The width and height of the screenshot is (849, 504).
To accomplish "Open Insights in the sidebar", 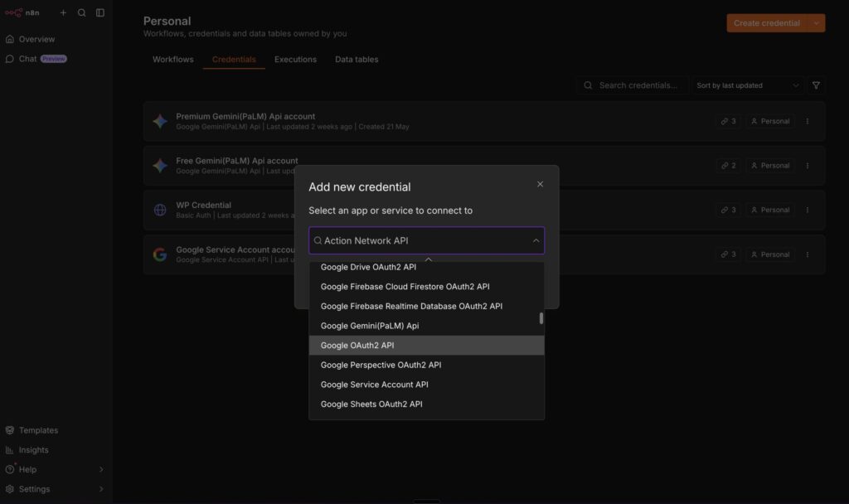I will [56, 450].
